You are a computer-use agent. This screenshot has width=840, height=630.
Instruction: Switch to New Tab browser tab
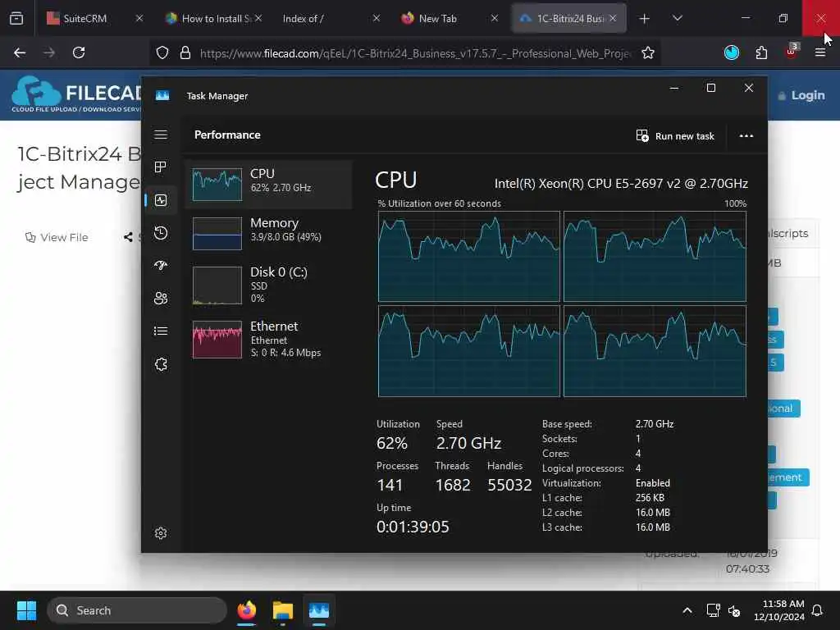click(440, 18)
